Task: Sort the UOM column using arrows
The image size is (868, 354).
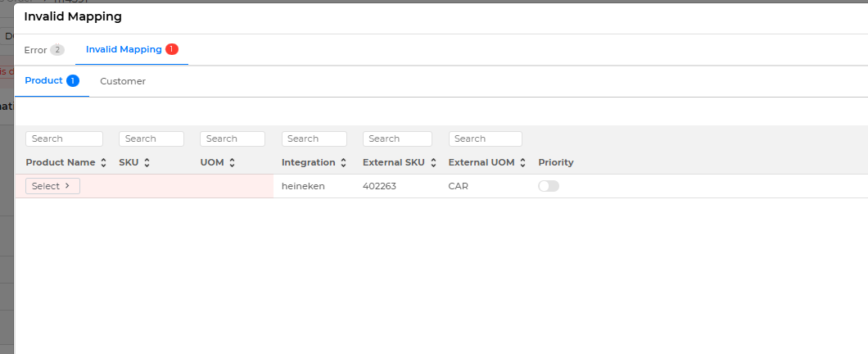Action: click(232, 163)
